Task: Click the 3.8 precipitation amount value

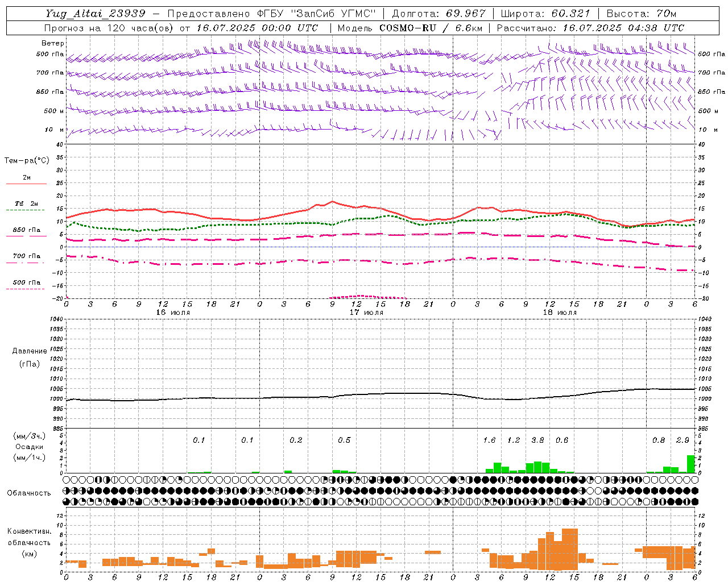Action: coord(537,440)
